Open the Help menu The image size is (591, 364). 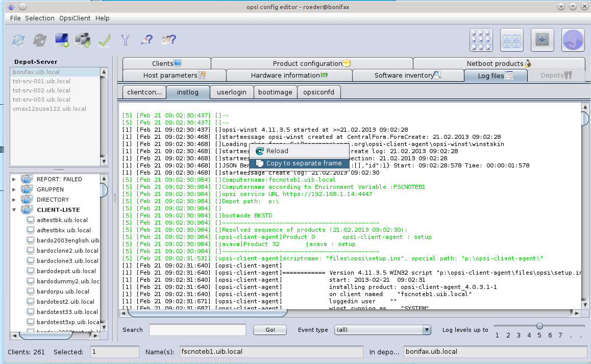(x=102, y=18)
